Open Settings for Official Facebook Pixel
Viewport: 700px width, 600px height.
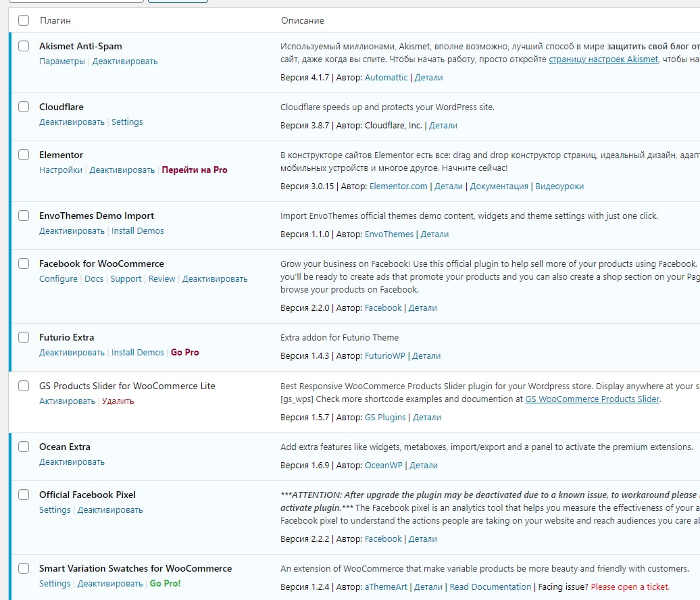[x=55, y=510]
